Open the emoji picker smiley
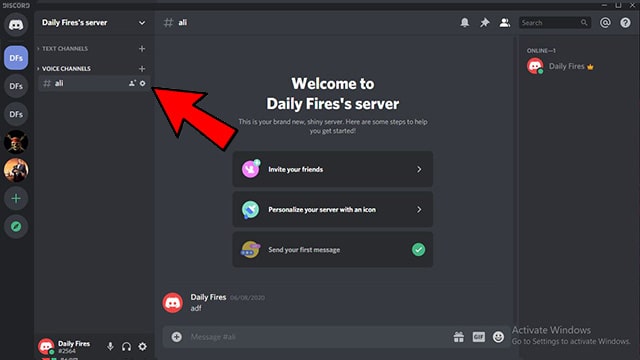This screenshot has width=640, height=360. [x=498, y=337]
